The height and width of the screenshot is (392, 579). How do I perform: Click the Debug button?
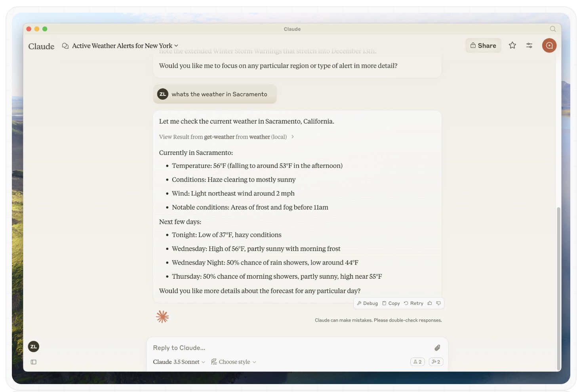[368, 303]
